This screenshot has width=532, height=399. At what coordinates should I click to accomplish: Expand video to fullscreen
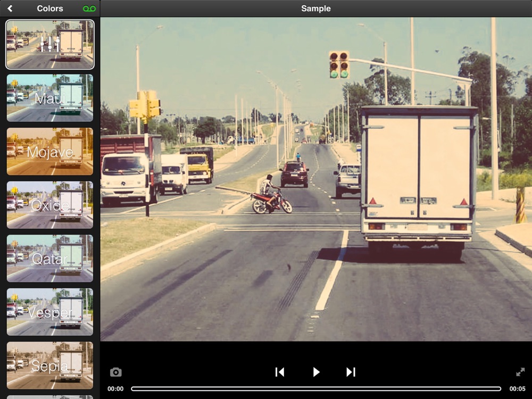520,372
